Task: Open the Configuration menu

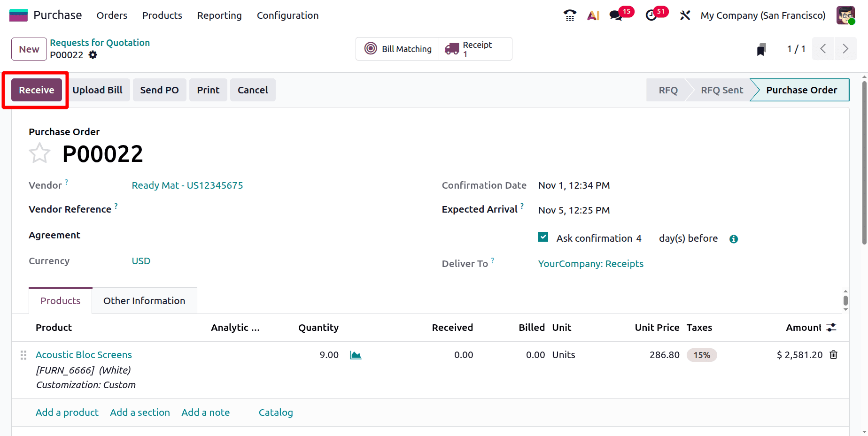Action: 287,15
